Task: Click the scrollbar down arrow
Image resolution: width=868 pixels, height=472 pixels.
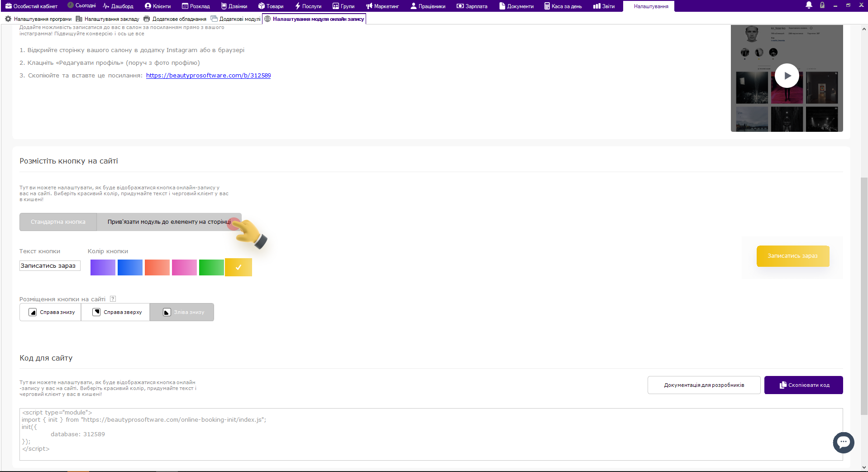Action: (864, 467)
